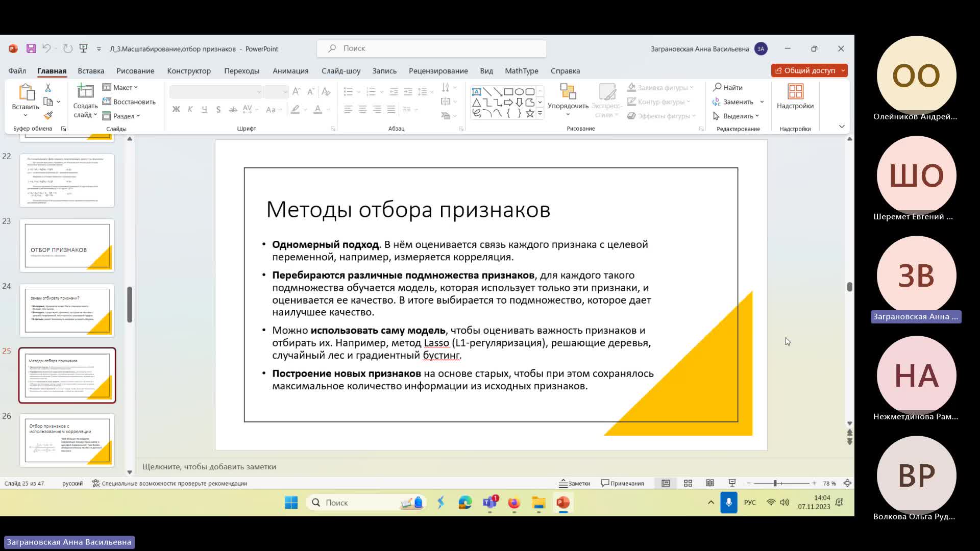The width and height of the screenshot is (980, 551).
Task: Click Normal view icon in status bar
Action: click(666, 483)
